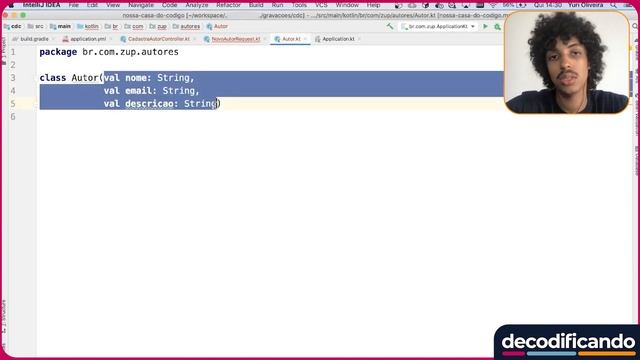Close the build.gradle tab

point(53,39)
